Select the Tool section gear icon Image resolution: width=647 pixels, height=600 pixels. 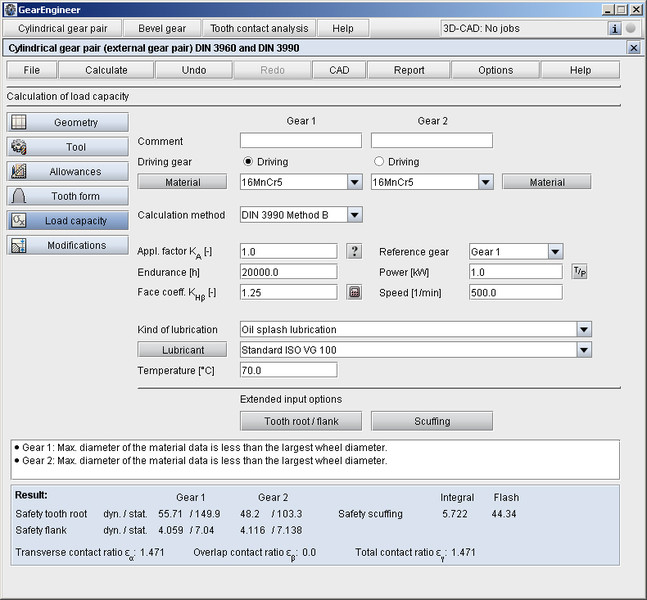point(19,147)
